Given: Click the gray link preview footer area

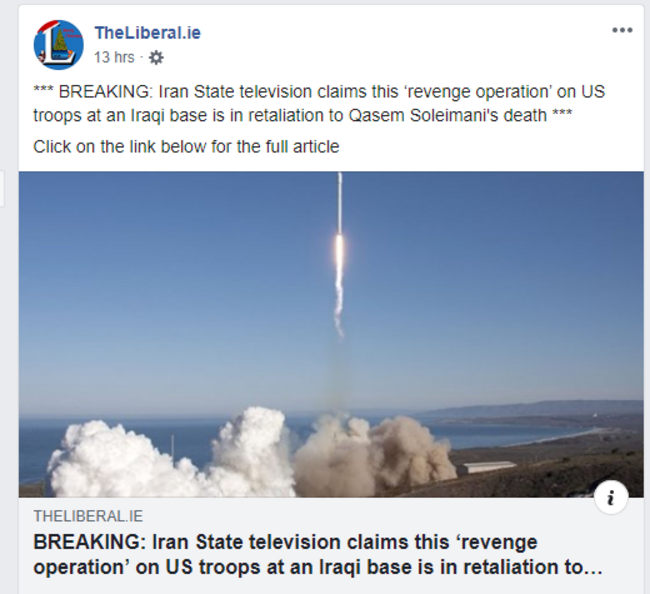Looking at the screenshot, I should click(331, 546).
